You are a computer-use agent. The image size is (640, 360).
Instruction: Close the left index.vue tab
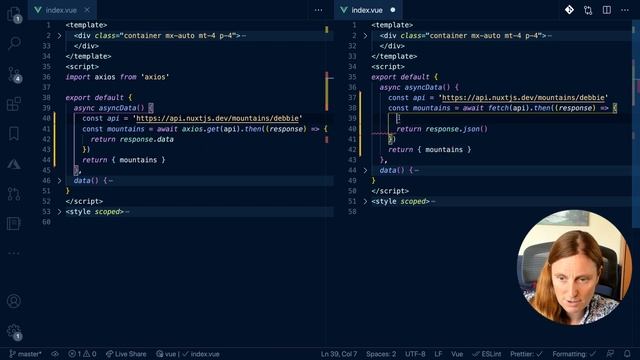(x=87, y=10)
